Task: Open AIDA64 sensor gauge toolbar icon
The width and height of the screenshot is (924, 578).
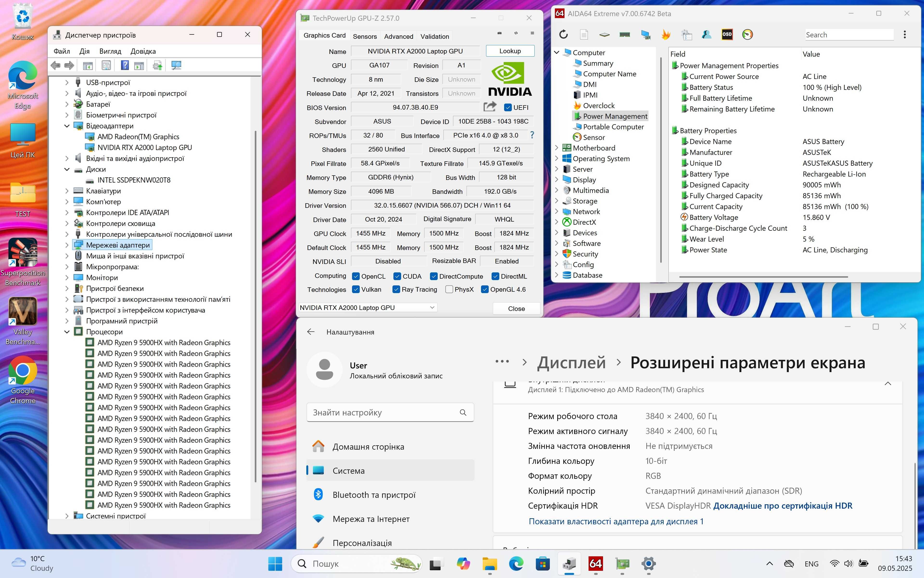Action: [748, 34]
